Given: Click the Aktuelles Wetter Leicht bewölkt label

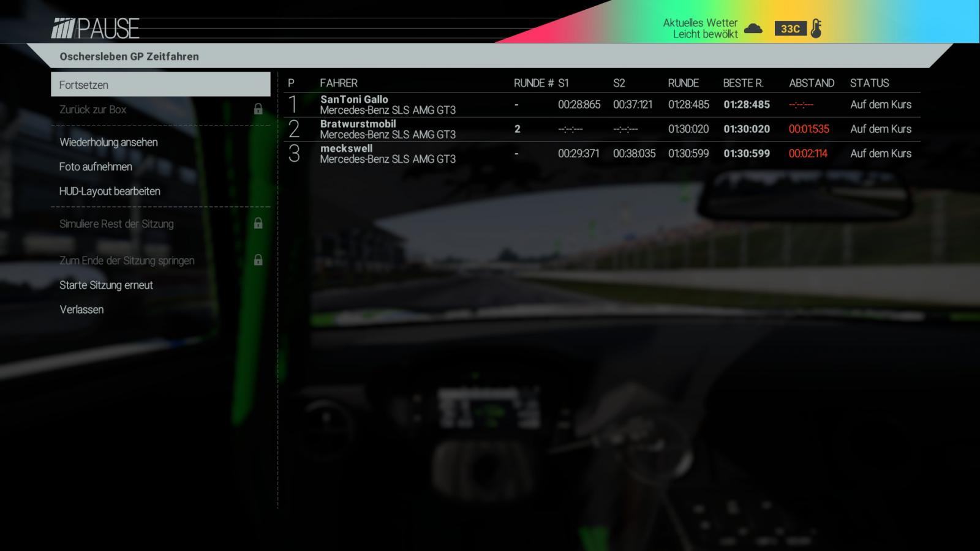Looking at the screenshot, I should 700,28.
